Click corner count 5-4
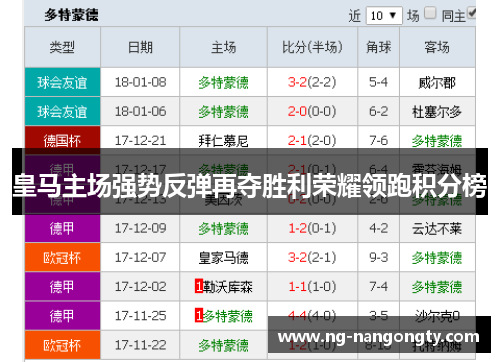Viewport: 500px width, 362px height. [378, 82]
